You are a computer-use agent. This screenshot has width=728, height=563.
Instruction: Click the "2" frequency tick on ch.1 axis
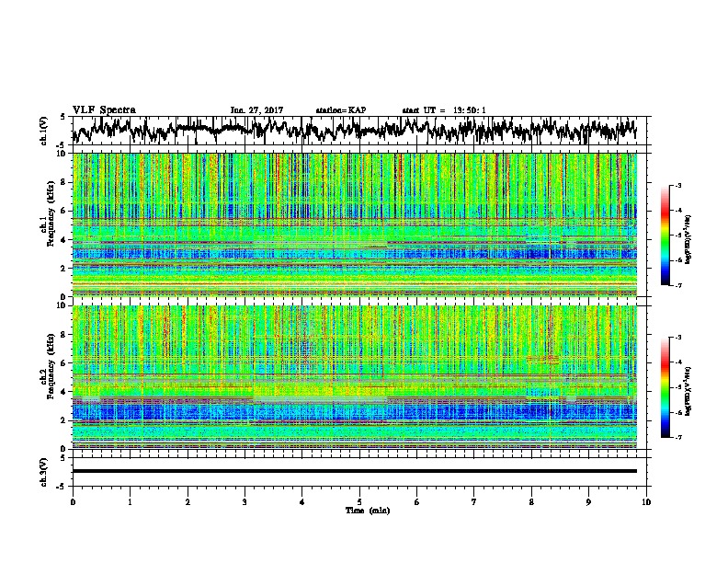(64, 268)
